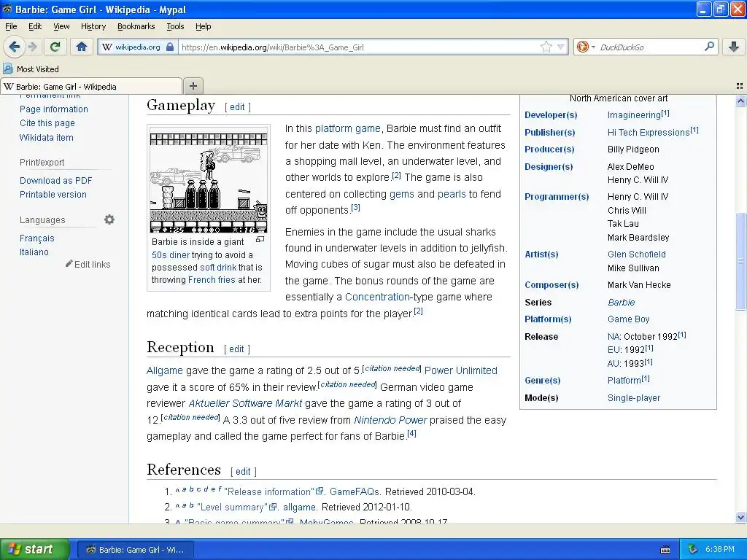Switch to the Italiano language version

[x=34, y=252]
